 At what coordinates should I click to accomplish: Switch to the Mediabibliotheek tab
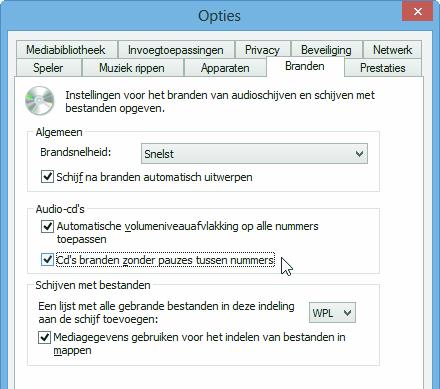click(x=66, y=50)
